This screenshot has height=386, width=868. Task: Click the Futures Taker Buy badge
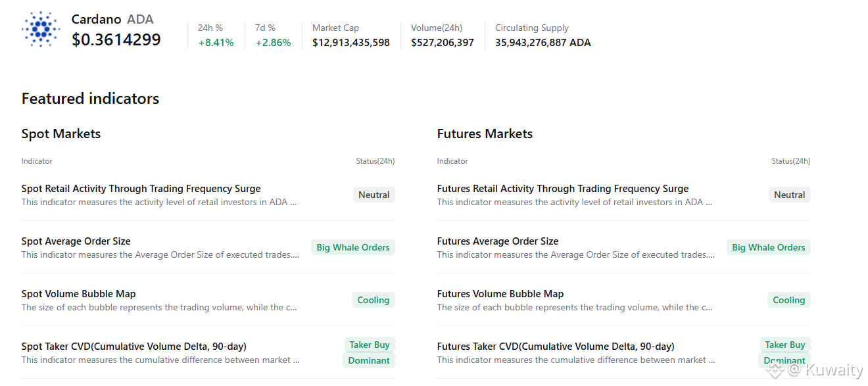coord(784,345)
